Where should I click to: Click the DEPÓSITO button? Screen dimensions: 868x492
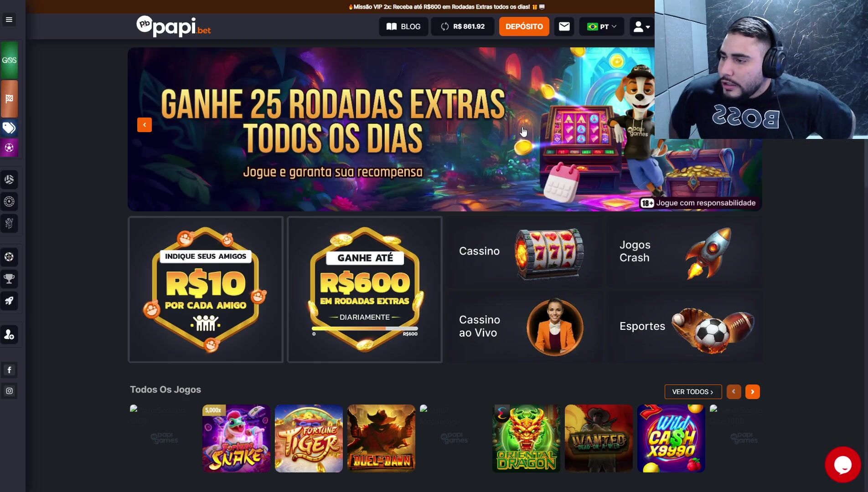[524, 26]
